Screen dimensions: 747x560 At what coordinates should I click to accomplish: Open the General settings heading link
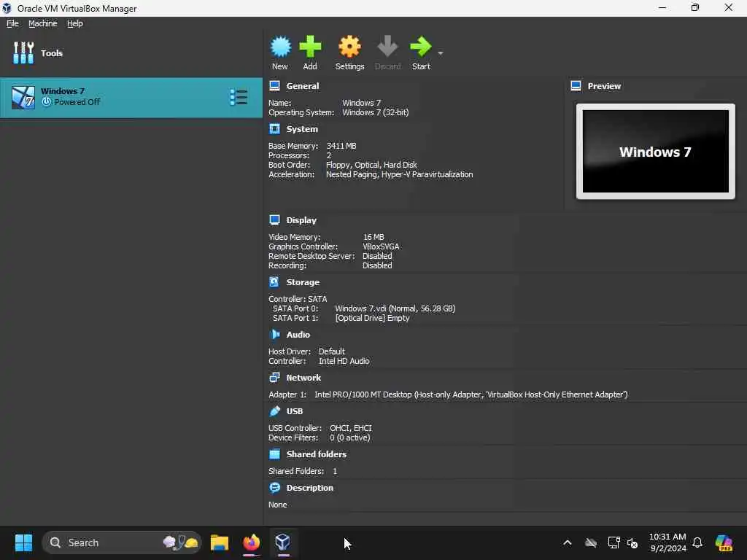(303, 86)
